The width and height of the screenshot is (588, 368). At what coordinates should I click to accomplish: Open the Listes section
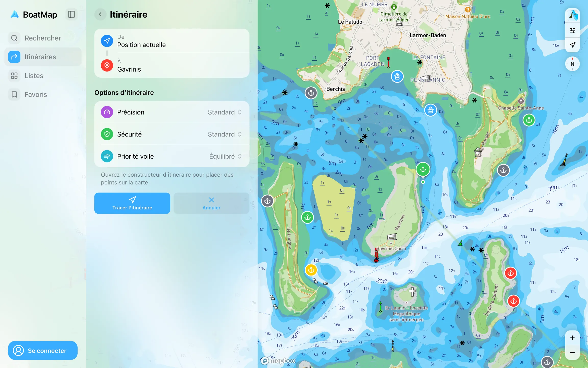[43, 76]
